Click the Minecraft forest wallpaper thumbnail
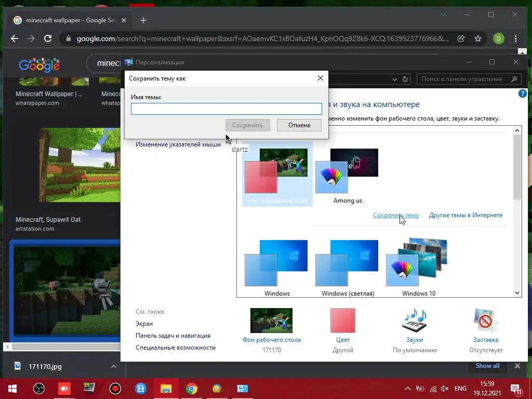Screen dimensions: 532x399 coord(79,165)
